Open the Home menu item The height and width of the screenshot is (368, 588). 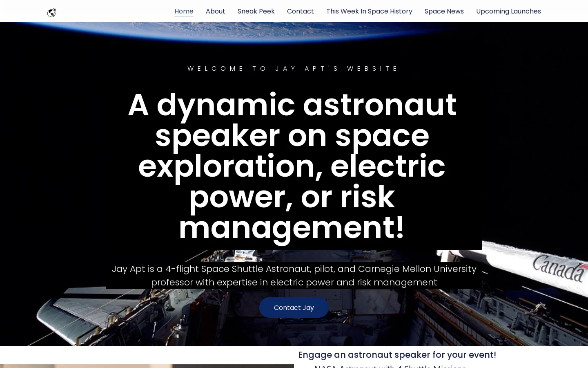pyautogui.click(x=184, y=11)
